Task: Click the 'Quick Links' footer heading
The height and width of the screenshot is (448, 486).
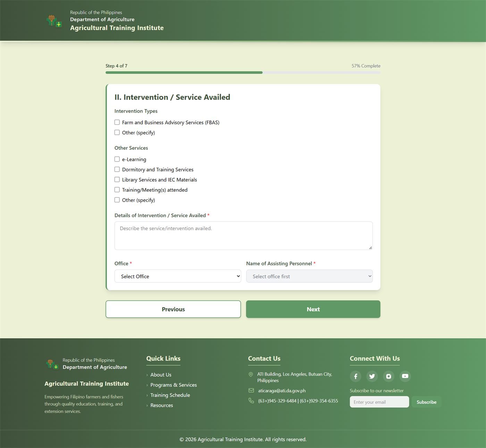Action: [163, 358]
